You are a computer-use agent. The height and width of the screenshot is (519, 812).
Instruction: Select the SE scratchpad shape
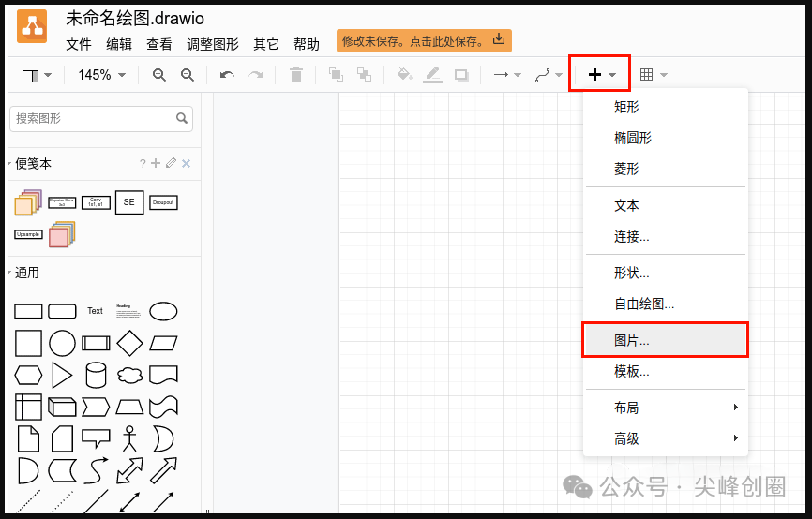[129, 202]
